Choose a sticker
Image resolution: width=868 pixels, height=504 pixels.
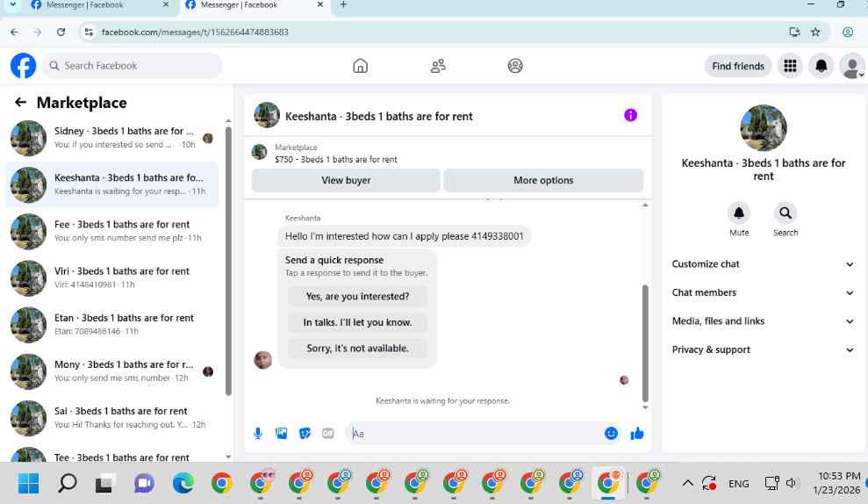click(x=305, y=434)
